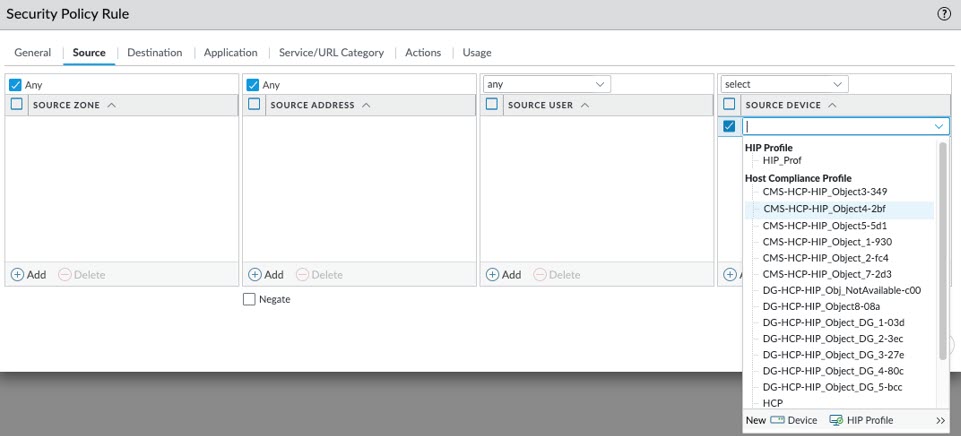
Task: Sort Source Zone column by arrow icon
Action: coord(111,105)
